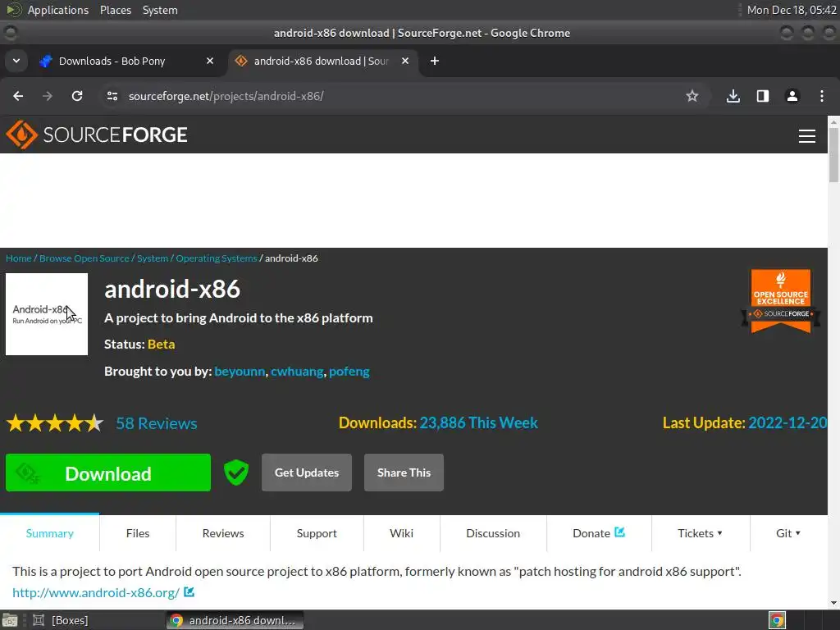Click the Beta status text
Image resolution: width=840 pixels, height=630 pixels.
tap(162, 344)
